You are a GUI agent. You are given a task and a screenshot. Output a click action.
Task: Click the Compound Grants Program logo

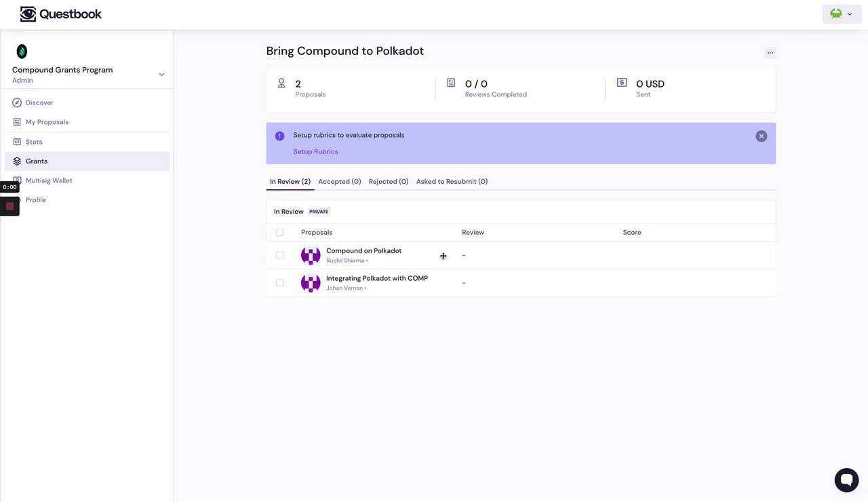coord(22,51)
